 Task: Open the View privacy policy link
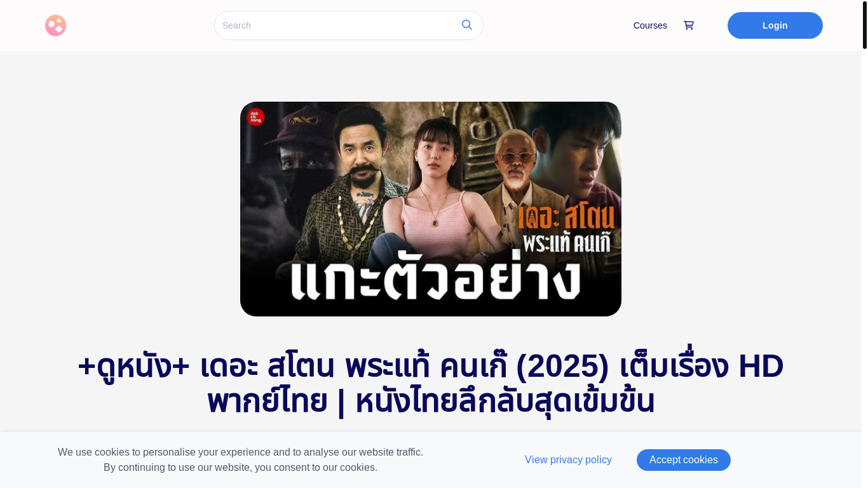click(x=568, y=460)
